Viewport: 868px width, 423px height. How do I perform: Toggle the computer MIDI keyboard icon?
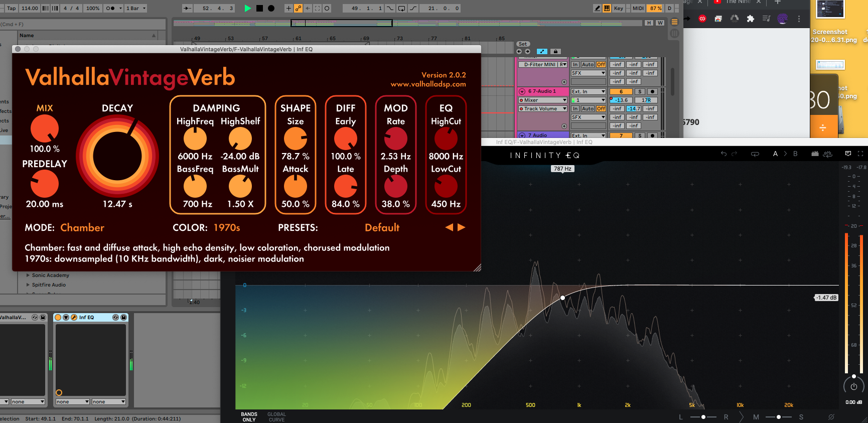pos(607,8)
